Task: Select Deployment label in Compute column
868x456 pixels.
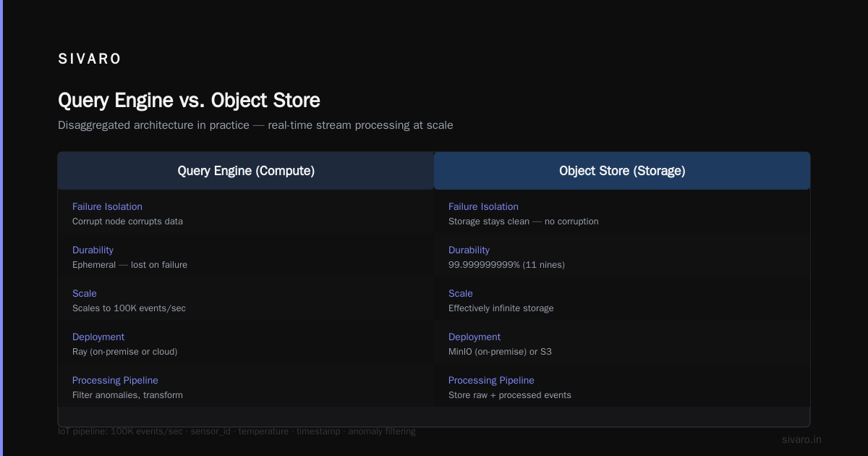Action: click(98, 337)
